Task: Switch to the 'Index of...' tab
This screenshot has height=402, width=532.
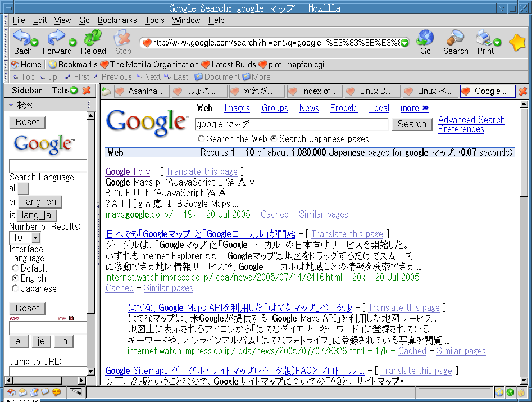Action: [x=315, y=91]
